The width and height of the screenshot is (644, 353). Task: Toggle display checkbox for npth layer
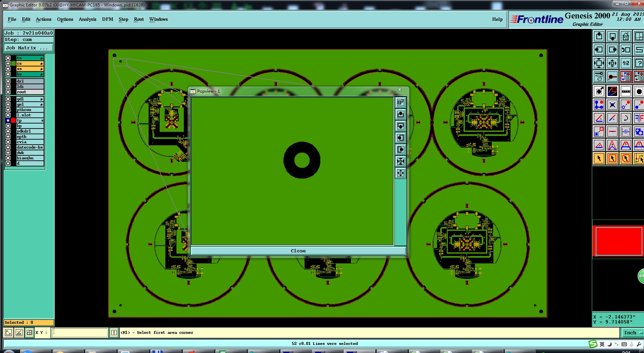tap(8, 137)
